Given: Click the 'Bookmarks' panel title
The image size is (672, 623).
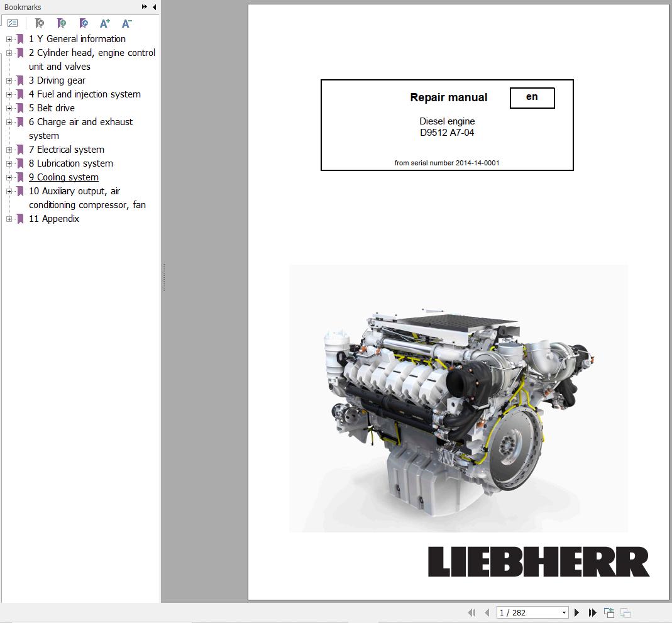Looking at the screenshot, I should [23, 8].
